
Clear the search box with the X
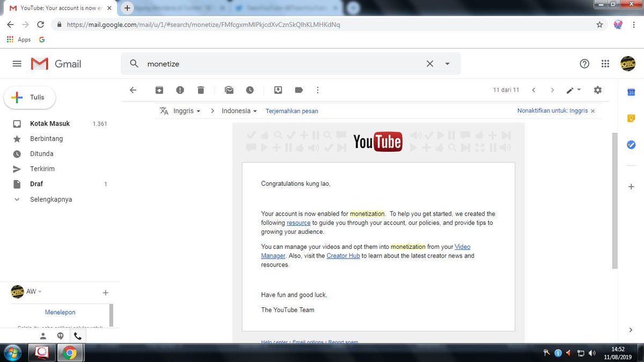[430, 64]
